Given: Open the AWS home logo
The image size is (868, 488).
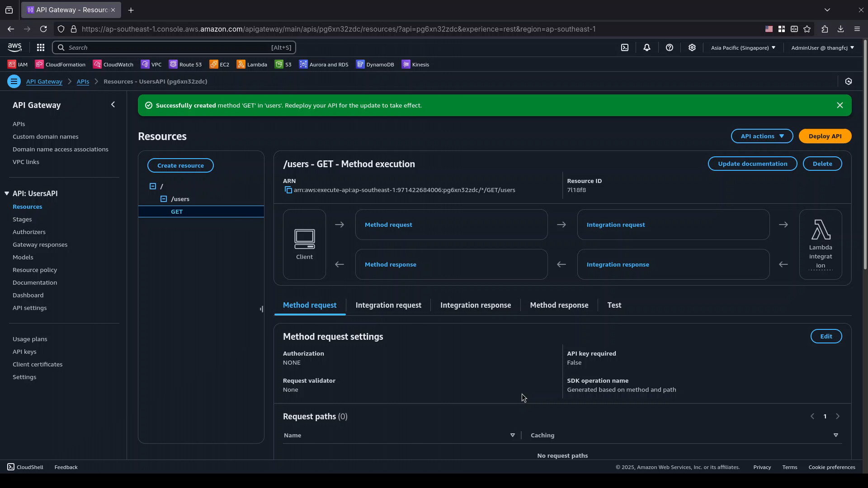Looking at the screenshot, I should 14,47.
